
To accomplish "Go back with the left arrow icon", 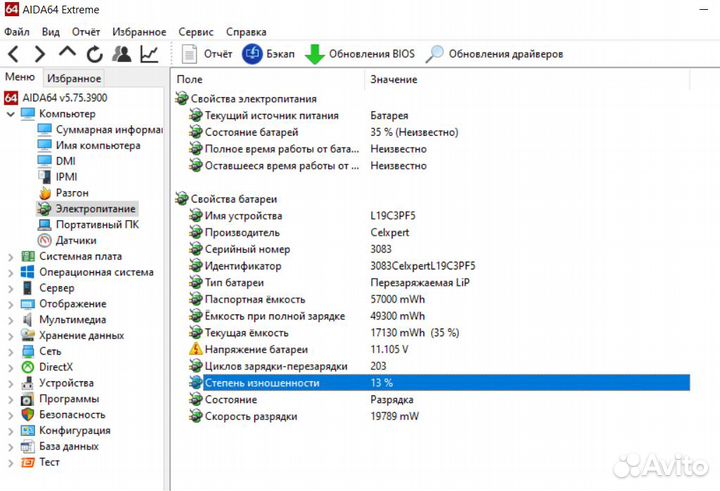I will click(x=14, y=54).
